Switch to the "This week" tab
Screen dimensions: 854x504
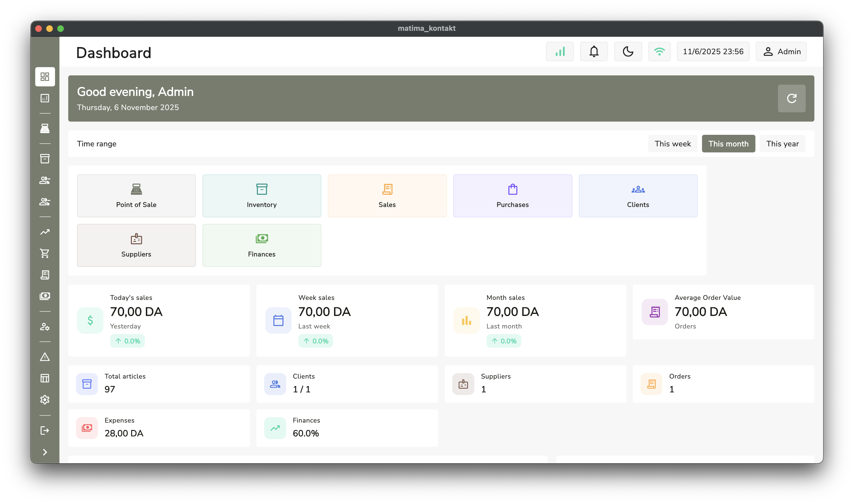point(672,144)
